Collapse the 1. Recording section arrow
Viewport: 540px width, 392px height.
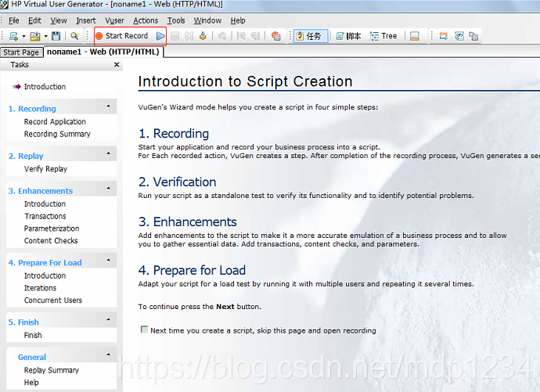[x=109, y=106]
